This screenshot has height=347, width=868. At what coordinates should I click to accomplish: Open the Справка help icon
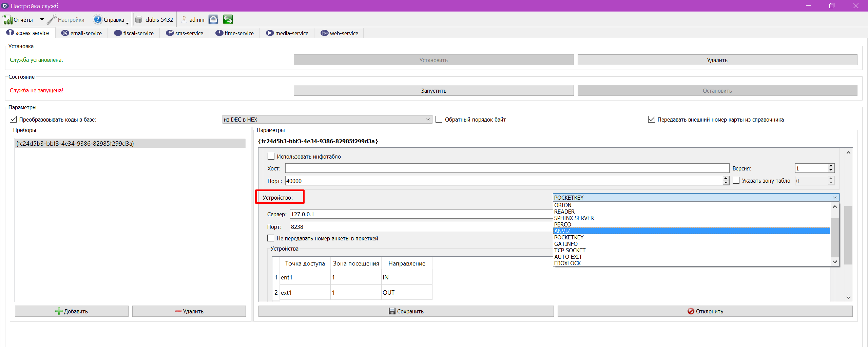(x=98, y=20)
